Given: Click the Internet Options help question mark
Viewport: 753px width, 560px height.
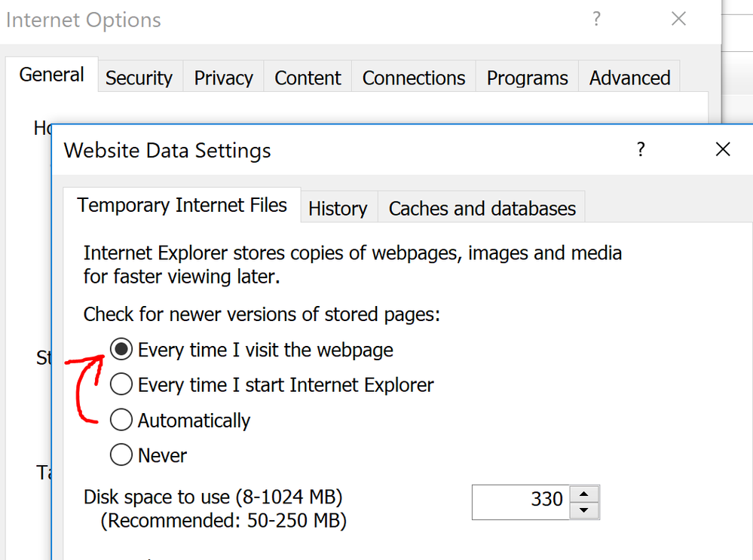Looking at the screenshot, I should [x=596, y=20].
